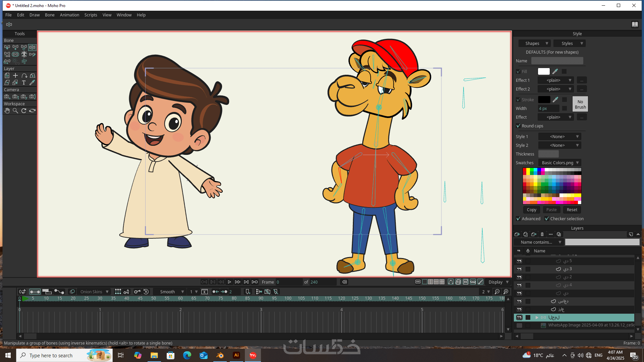This screenshot has width=644, height=362.
Task: Select the Zoom Workspace magnifier tool
Action: tap(15, 111)
